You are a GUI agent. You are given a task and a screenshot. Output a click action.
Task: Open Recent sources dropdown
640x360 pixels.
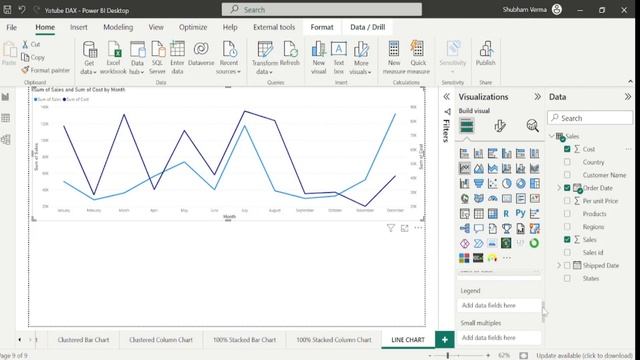click(229, 58)
